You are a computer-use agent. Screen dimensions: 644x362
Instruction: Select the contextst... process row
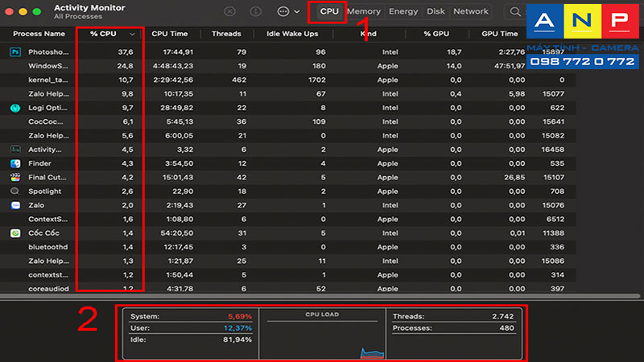(287, 275)
